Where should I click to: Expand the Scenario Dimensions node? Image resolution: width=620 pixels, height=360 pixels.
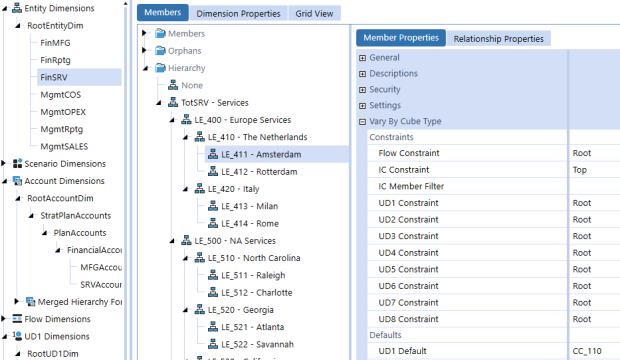[3, 163]
